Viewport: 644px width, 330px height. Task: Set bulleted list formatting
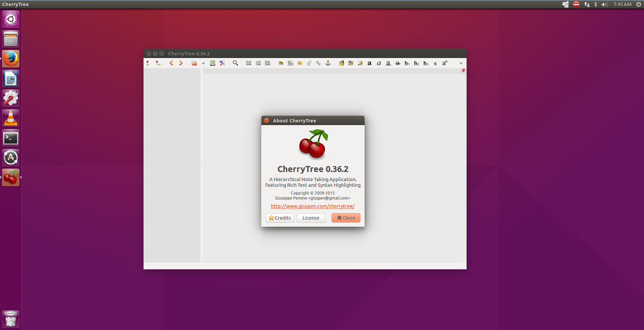(249, 63)
